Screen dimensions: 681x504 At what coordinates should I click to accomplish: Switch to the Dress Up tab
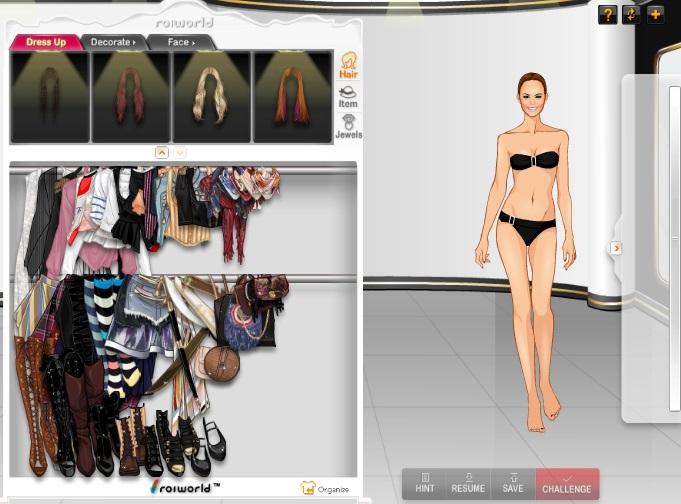(x=45, y=42)
